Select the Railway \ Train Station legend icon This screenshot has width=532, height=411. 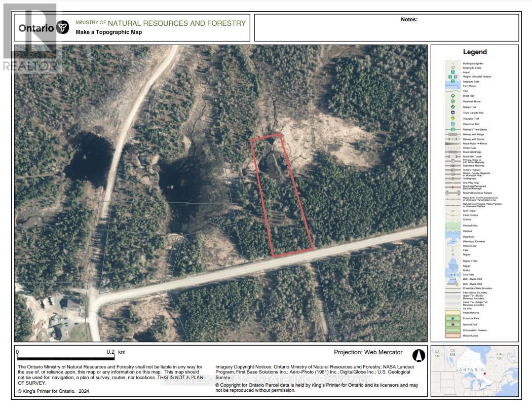pos(453,129)
